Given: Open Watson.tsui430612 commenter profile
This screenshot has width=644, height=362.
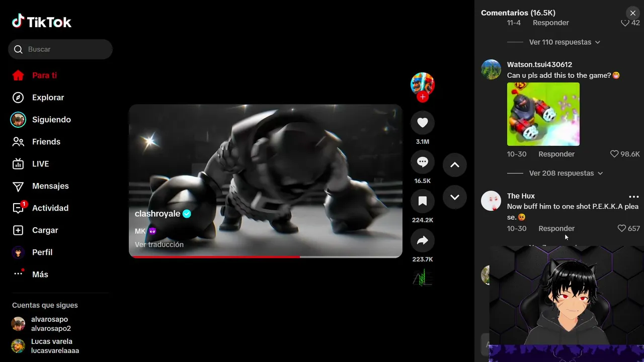Looking at the screenshot, I should (x=539, y=64).
